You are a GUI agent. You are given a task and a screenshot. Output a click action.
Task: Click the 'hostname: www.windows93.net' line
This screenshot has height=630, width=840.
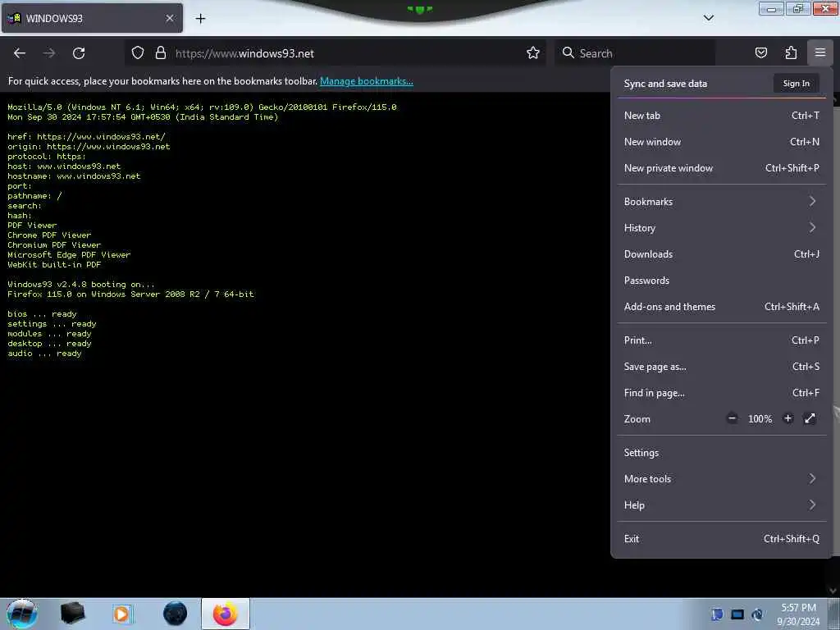tap(74, 176)
